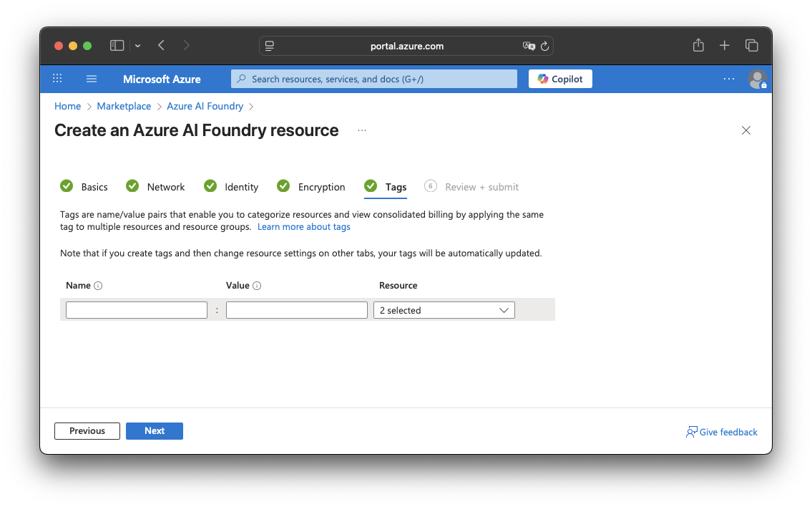Switch to the Encryption tab
Image resolution: width=812 pixels, height=507 pixels.
click(310, 187)
